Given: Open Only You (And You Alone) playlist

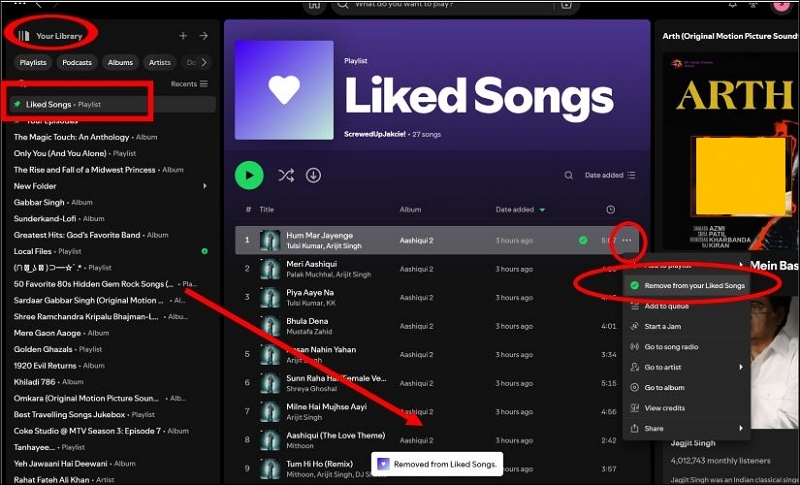Looking at the screenshot, I should [x=74, y=153].
